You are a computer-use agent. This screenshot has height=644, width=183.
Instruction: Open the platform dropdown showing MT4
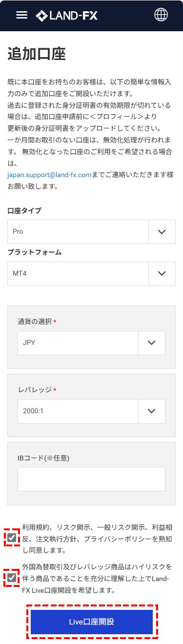tap(91, 273)
